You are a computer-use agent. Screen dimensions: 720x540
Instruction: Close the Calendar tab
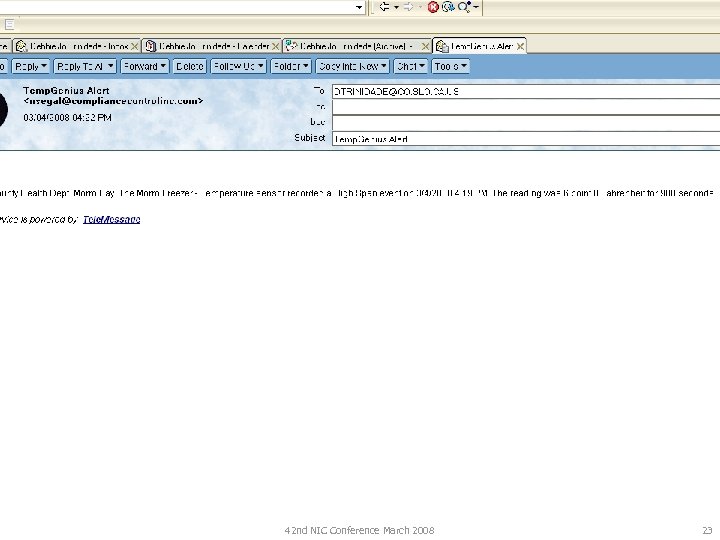[x=275, y=46]
